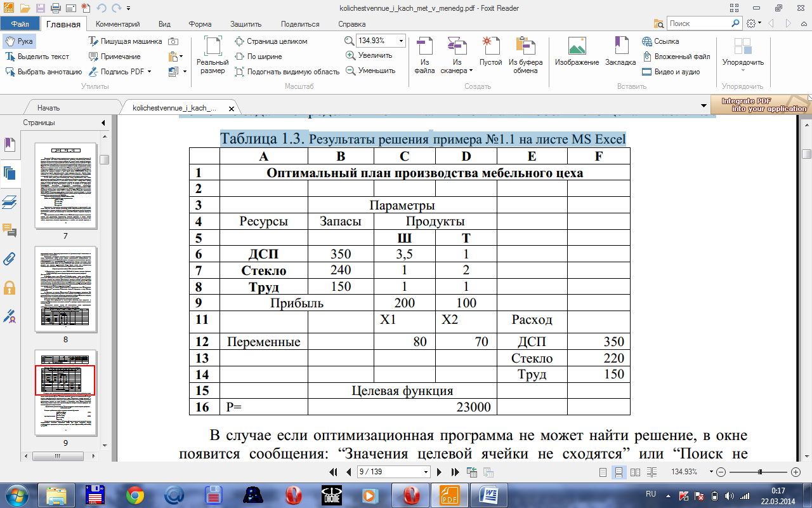Open file with the folder icon

click(x=24, y=8)
